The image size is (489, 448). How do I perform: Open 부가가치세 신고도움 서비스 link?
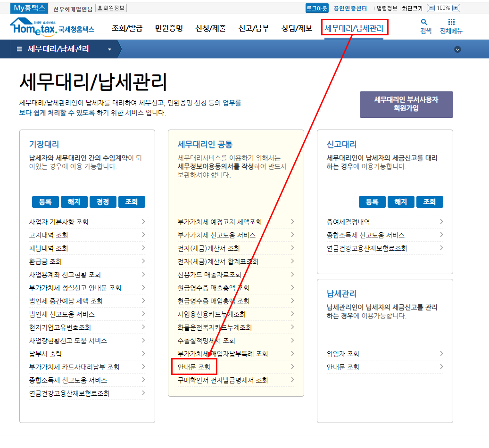[x=216, y=235]
